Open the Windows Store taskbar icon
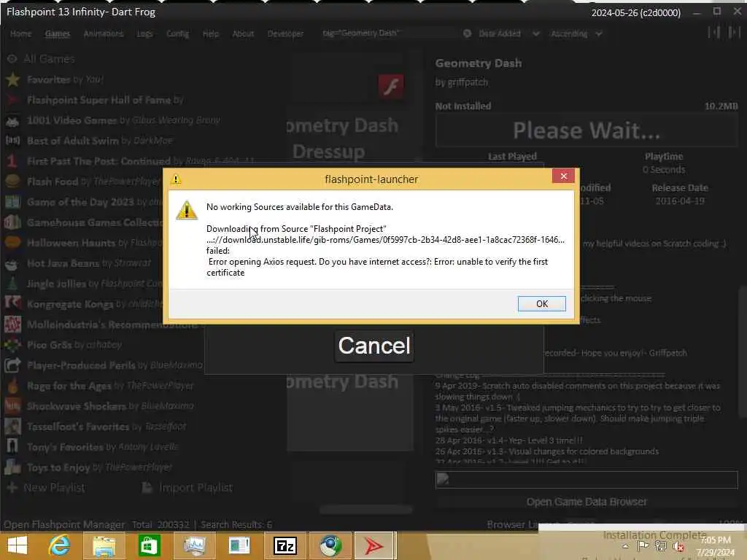The width and height of the screenshot is (747, 560). click(x=149, y=545)
